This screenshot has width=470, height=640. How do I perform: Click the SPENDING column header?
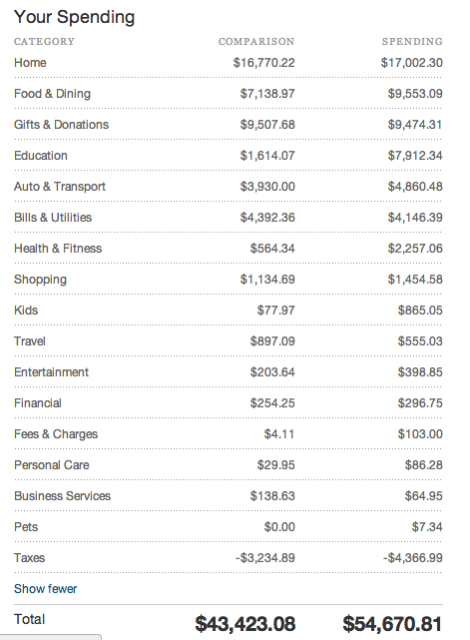tap(412, 42)
